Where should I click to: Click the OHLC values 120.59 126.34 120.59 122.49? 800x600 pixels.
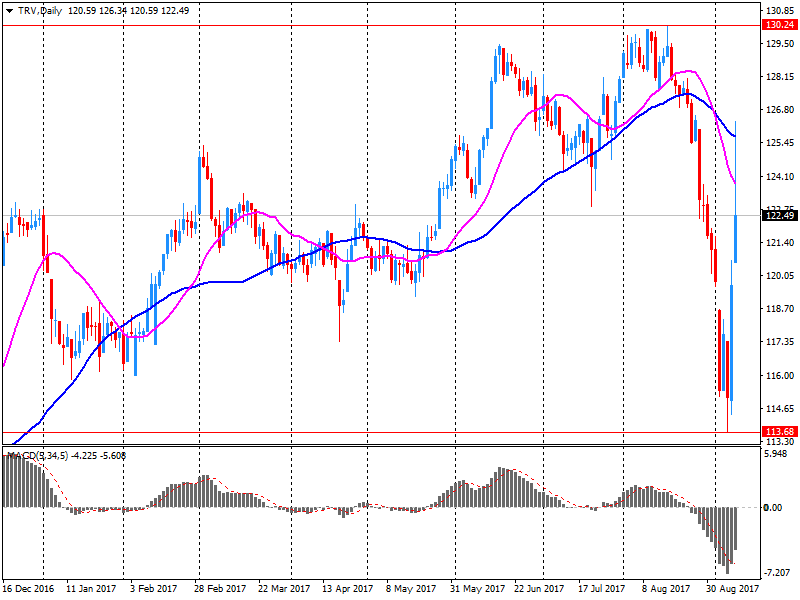coord(129,11)
